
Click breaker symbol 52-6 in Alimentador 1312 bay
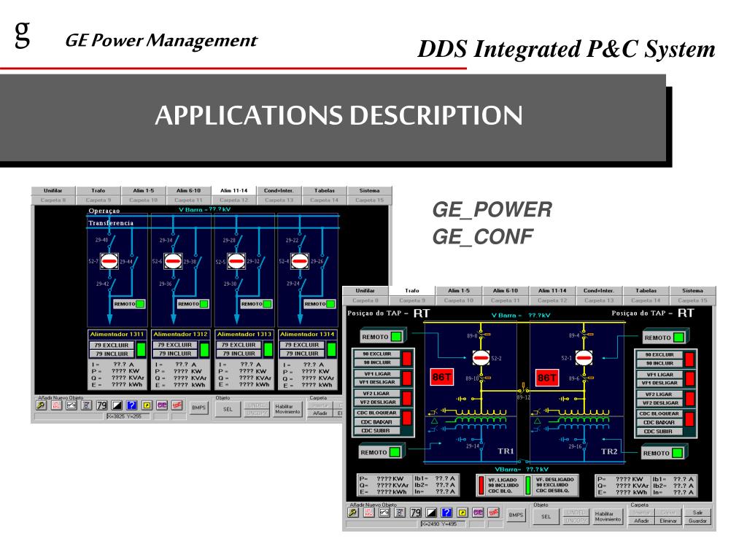pos(172,261)
